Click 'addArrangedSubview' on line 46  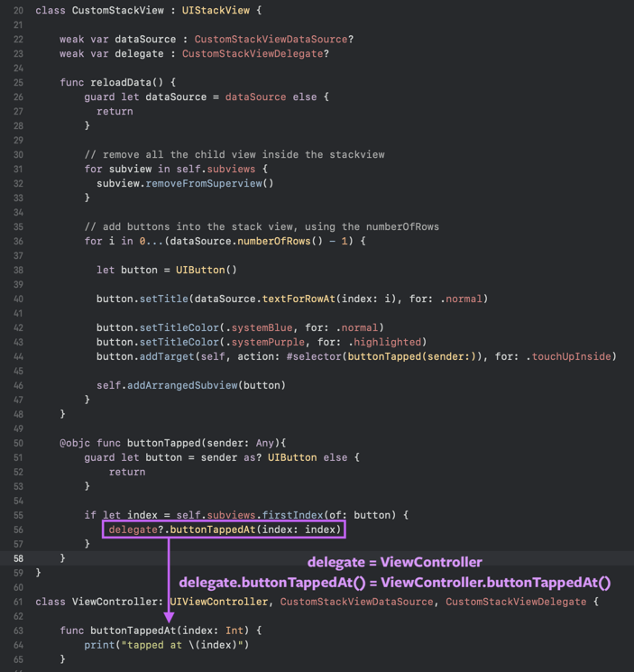[x=182, y=385]
